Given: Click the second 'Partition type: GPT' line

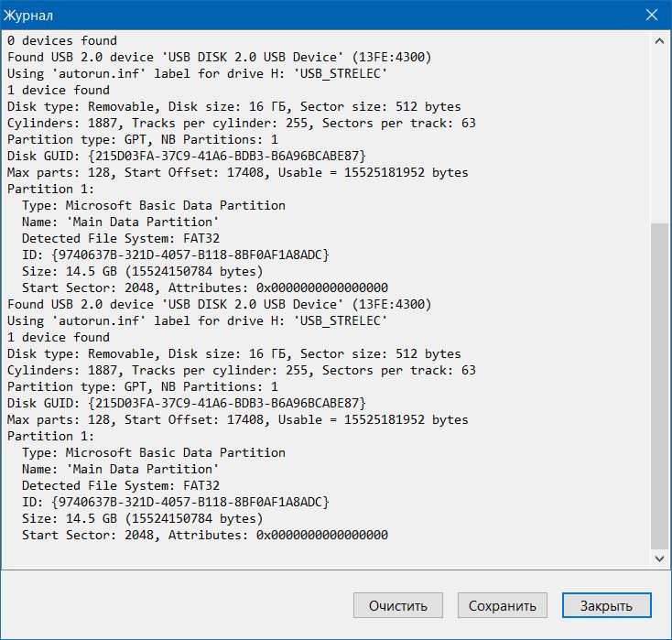Looking at the screenshot, I should 142,386.
